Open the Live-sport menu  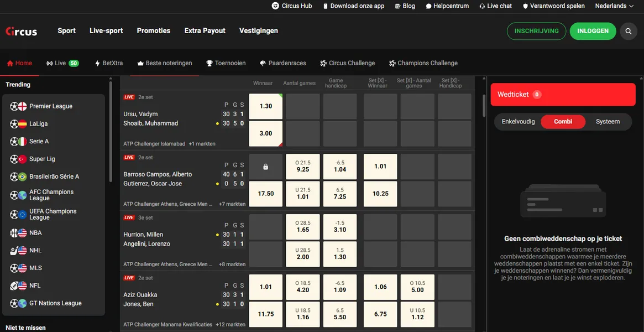[x=106, y=31]
